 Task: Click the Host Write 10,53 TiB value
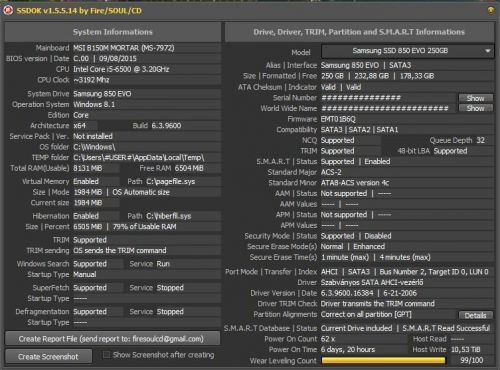pos(471,349)
